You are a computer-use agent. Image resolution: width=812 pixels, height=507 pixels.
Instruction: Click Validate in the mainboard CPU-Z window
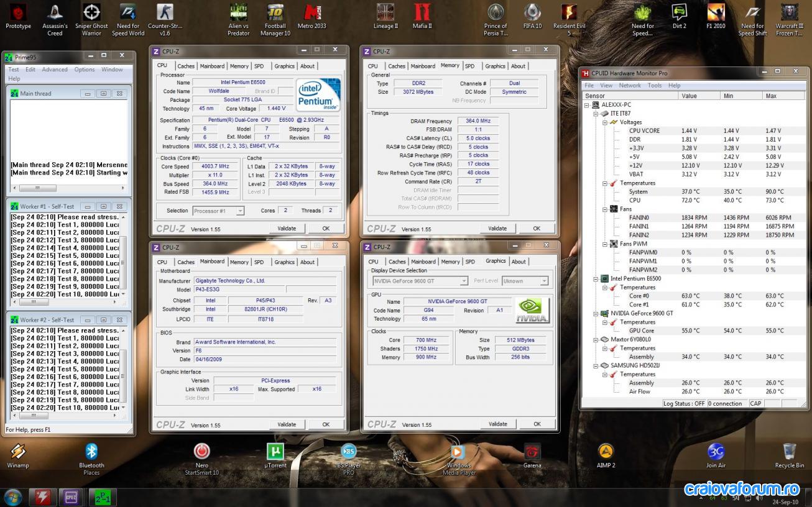(x=287, y=424)
